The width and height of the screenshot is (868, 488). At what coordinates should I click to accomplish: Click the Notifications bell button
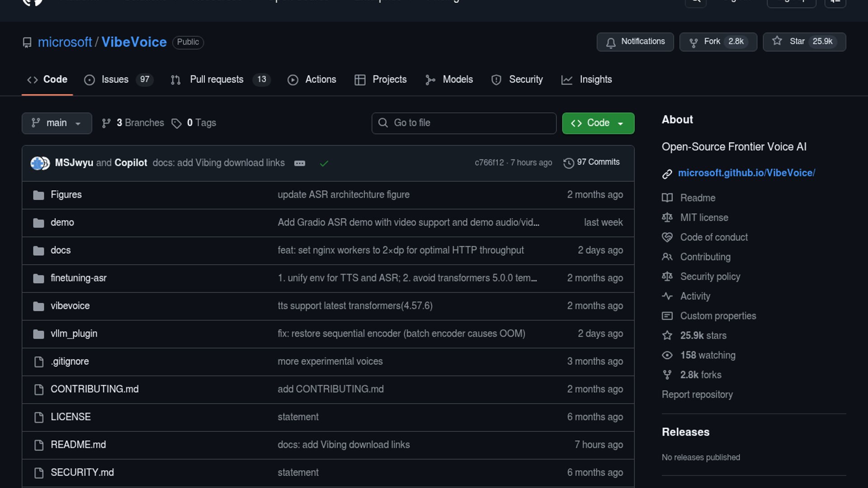pos(635,42)
